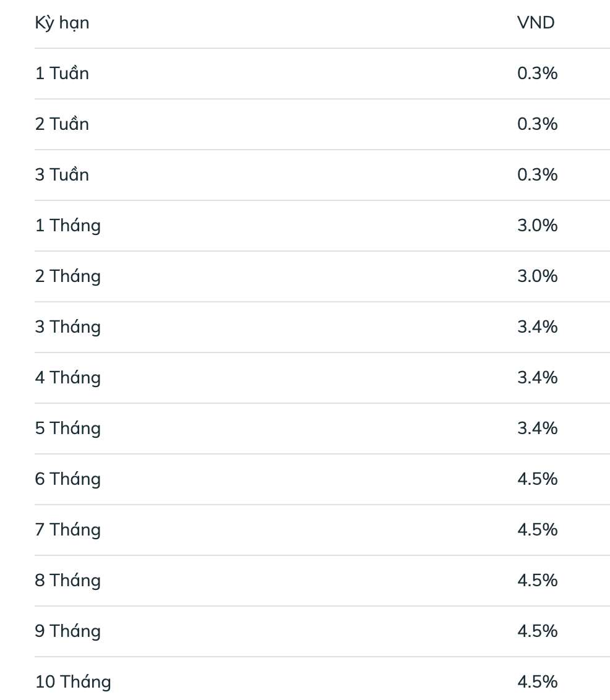The width and height of the screenshot is (610, 700).
Task: Select the 9 Tháng term label
Action: 67,631
